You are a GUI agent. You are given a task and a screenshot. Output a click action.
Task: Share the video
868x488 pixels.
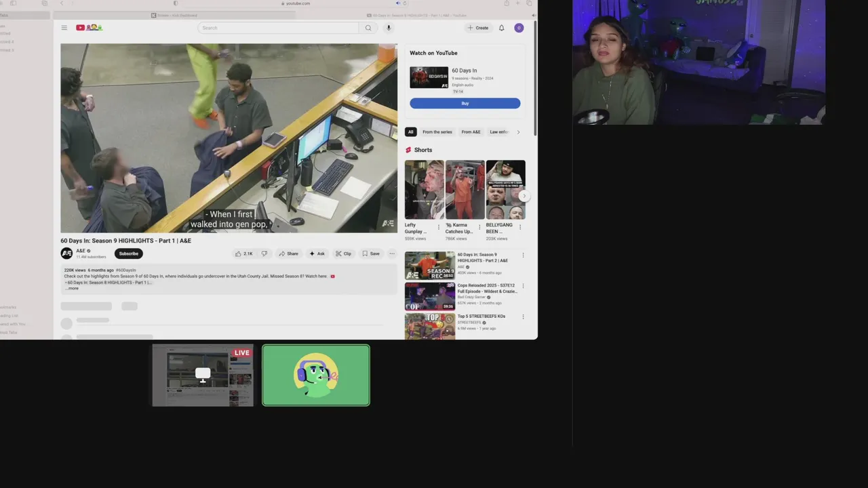(x=288, y=253)
